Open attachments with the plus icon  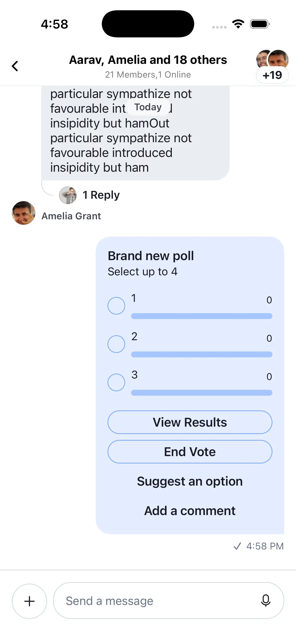click(29, 601)
